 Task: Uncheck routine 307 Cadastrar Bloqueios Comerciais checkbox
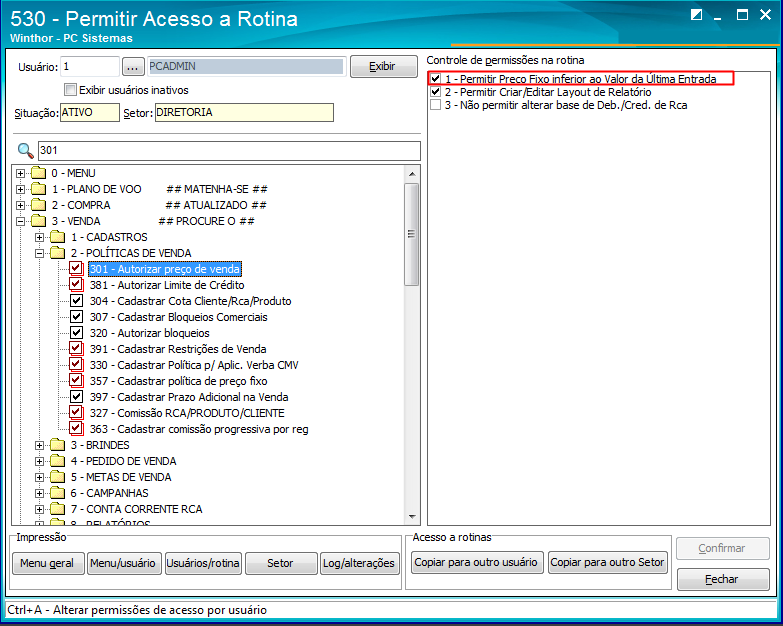[76, 317]
